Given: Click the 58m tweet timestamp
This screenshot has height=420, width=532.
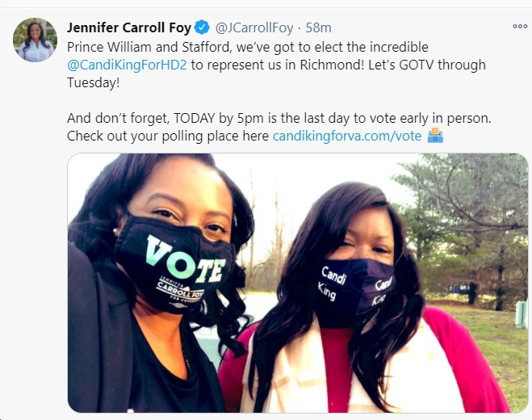Looking at the screenshot, I should pos(318,27).
